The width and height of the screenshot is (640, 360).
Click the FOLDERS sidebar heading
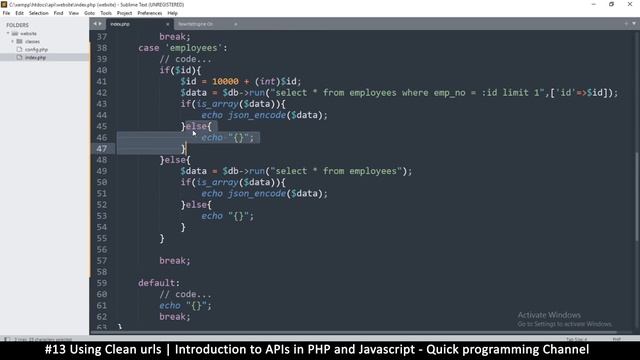point(17,25)
